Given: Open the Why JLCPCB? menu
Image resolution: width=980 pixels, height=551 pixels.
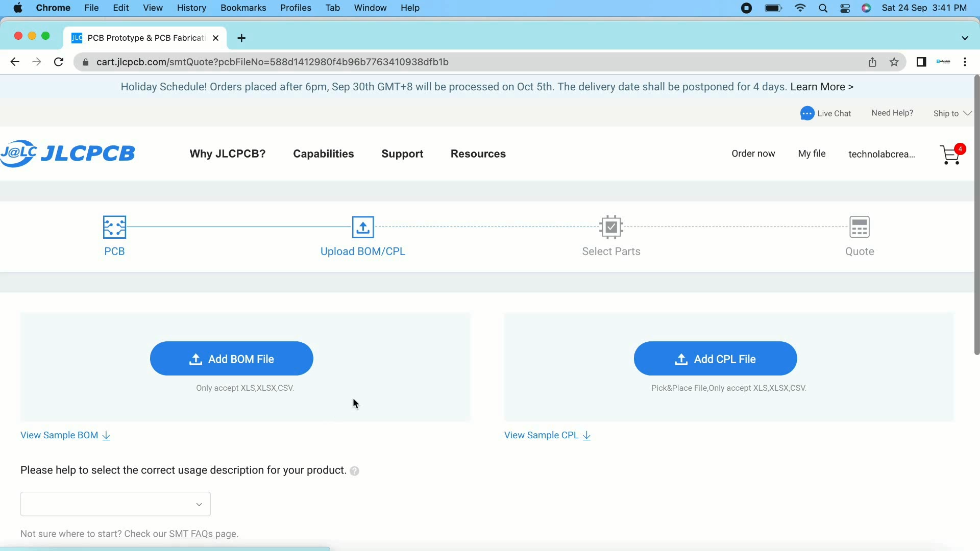Looking at the screenshot, I should pyautogui.click(x=228, y=154).
